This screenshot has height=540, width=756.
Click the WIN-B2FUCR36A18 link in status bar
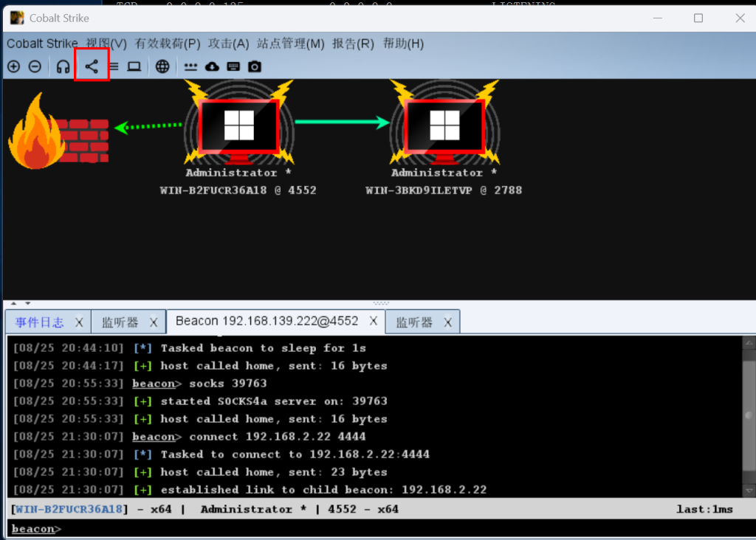[69, 509]
